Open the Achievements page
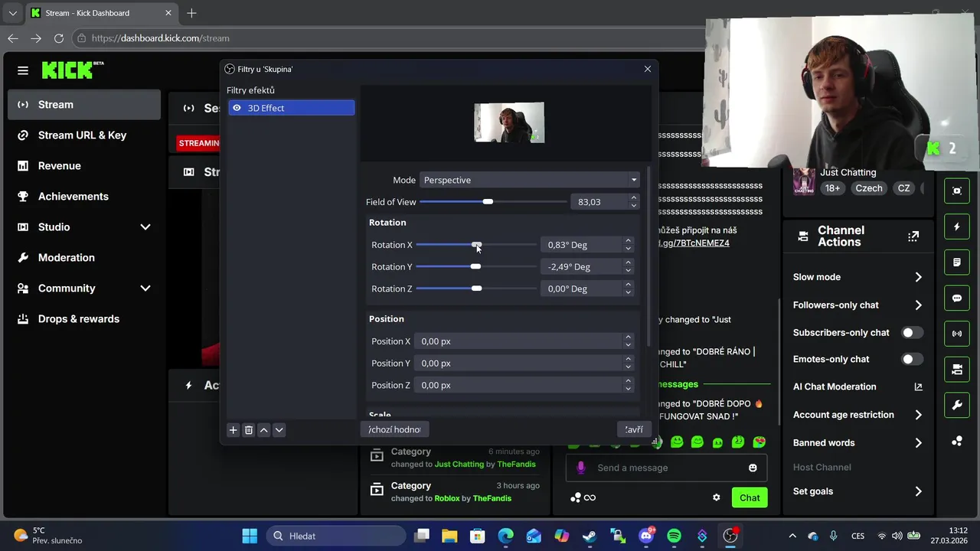The image size is (980, 551). pyautogui.click(x=84, y=197)
